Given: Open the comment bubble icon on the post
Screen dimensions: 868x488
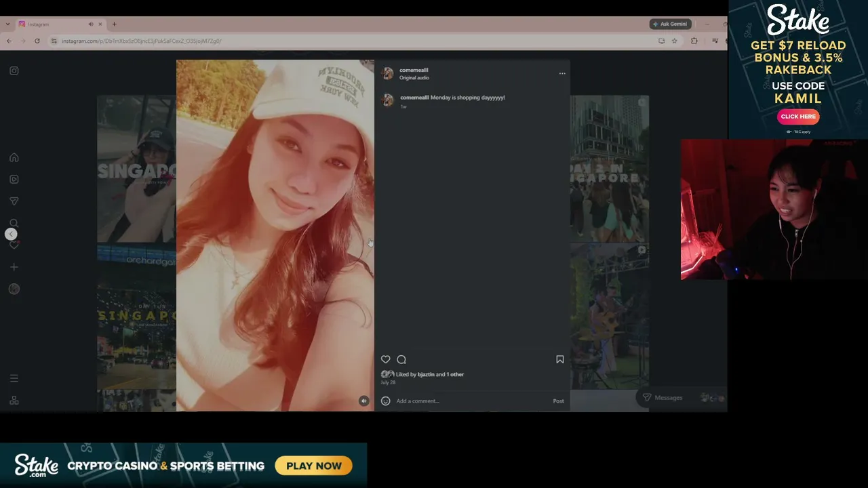Looking at the screenshot, I should coord(401,359).
